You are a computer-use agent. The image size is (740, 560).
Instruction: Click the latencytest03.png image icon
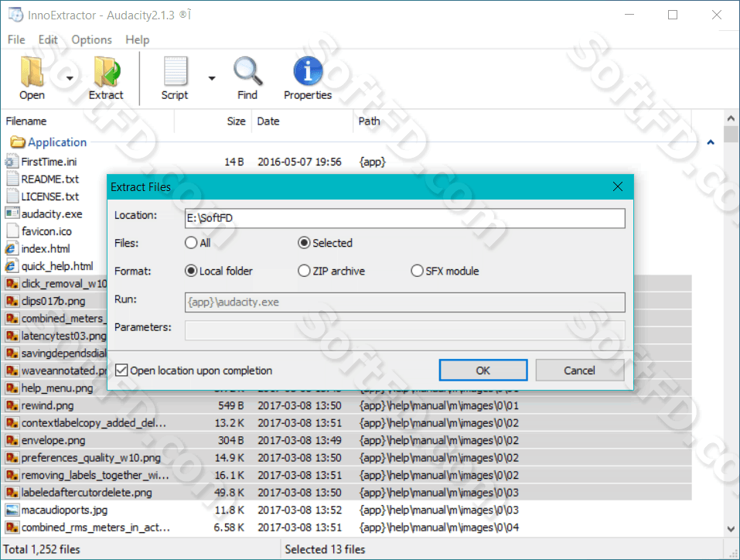pyautogui.click(x=12, y=336)
